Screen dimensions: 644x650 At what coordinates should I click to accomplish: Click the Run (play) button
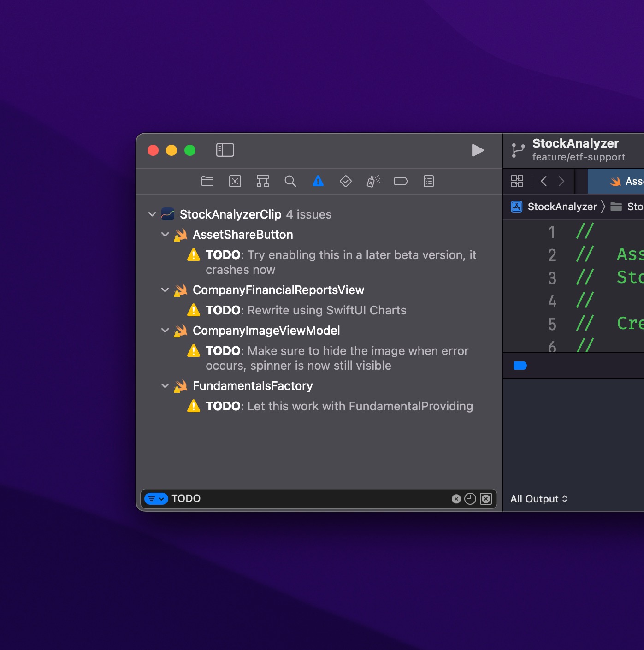point(478,150)
